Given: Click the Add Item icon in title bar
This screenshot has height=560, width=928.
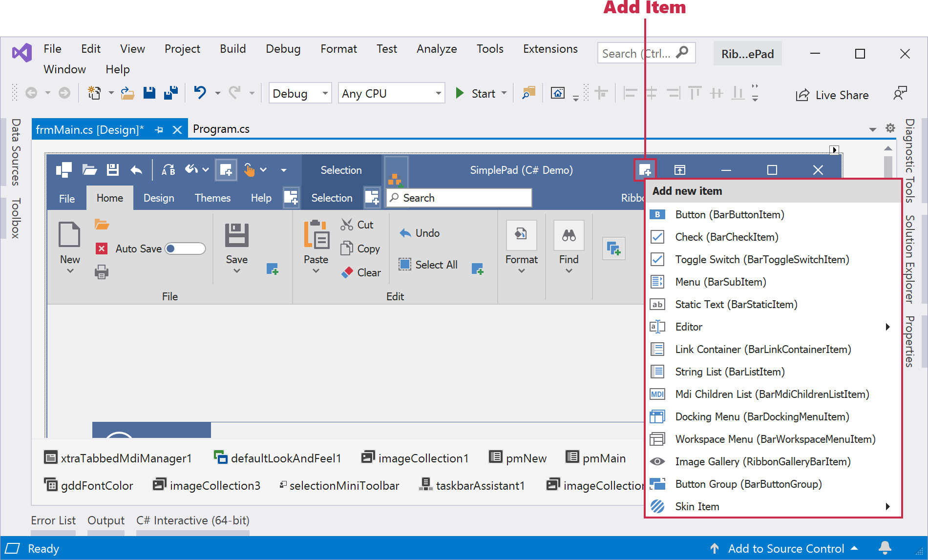Looking at the screenshot, I should (645, 170).
